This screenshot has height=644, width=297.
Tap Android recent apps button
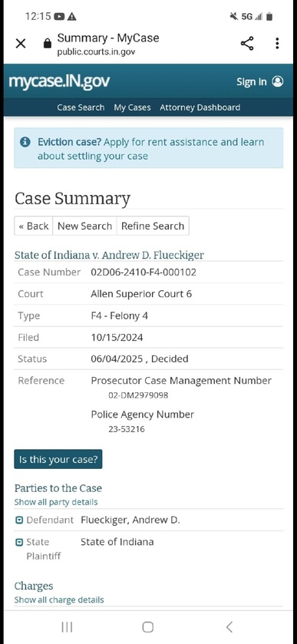(x=67, y=627)
